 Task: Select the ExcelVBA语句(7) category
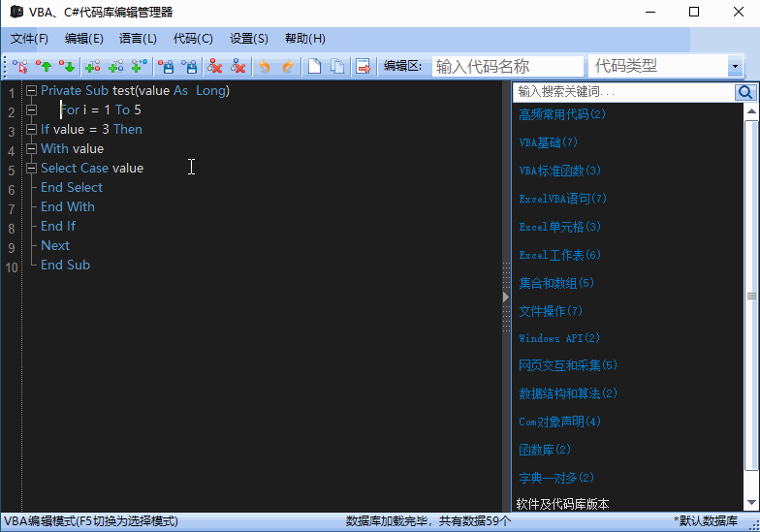562,199
